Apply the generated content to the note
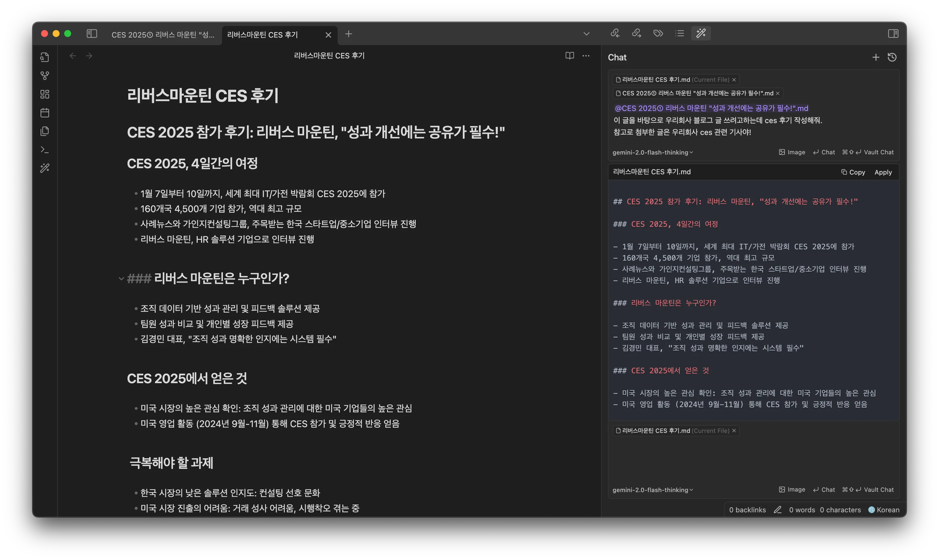Viewport: 939px width, 560px height. pos(883,173)
